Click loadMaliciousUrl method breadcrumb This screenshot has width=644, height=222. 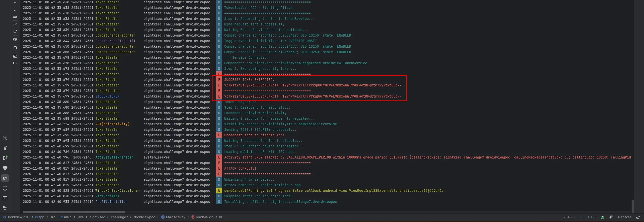pyautogui.click(x=207, y=217)
